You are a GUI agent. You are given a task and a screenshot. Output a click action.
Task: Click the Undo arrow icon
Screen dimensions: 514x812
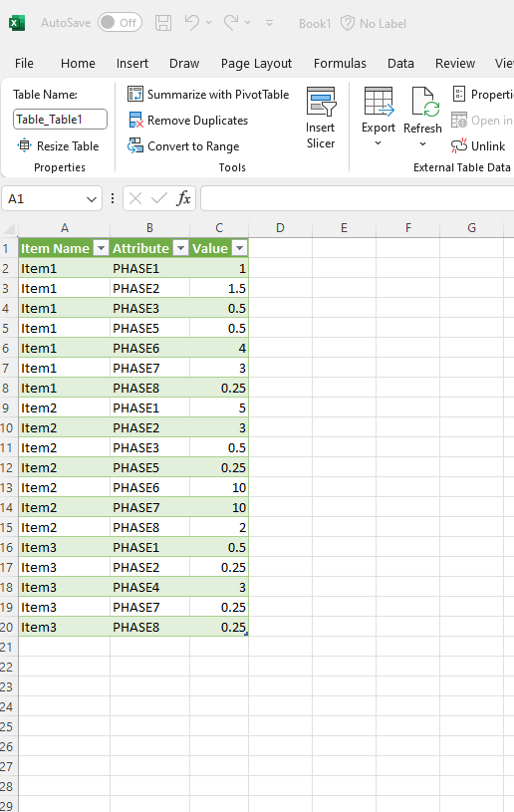pyautogui.click(x=192, y=22)
